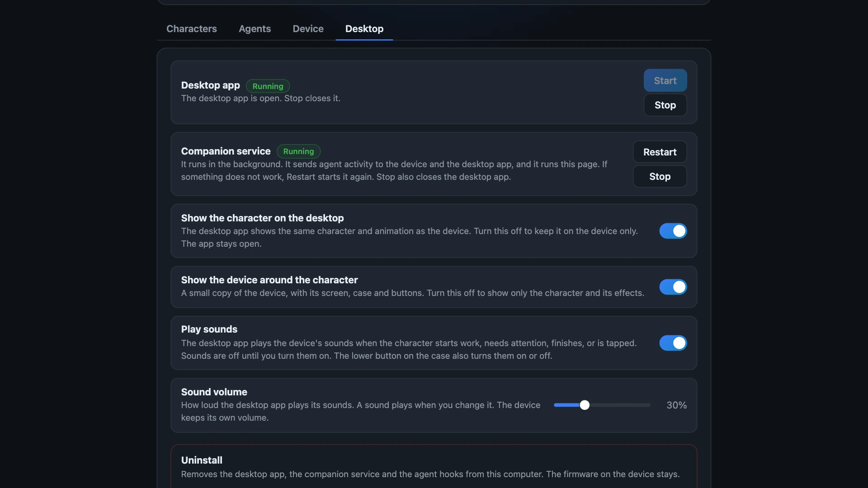Click the Running badge next to Desktop app
Viewport: 868px width, 488px height.
(268, 86)
